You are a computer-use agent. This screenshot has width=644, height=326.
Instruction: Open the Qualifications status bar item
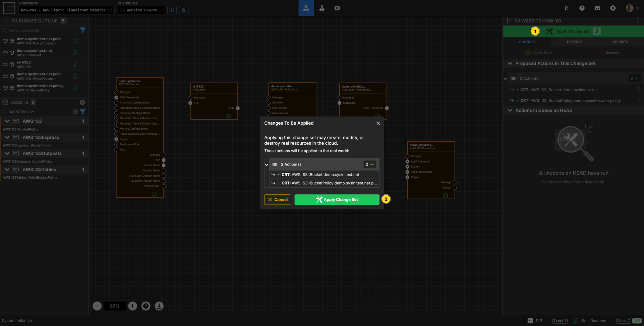pyautogui.click(x=607, y=321)
